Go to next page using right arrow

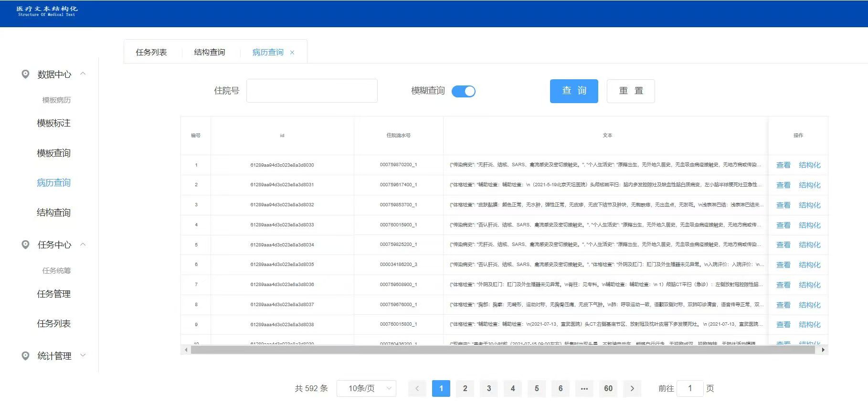(x=632, y=388)
